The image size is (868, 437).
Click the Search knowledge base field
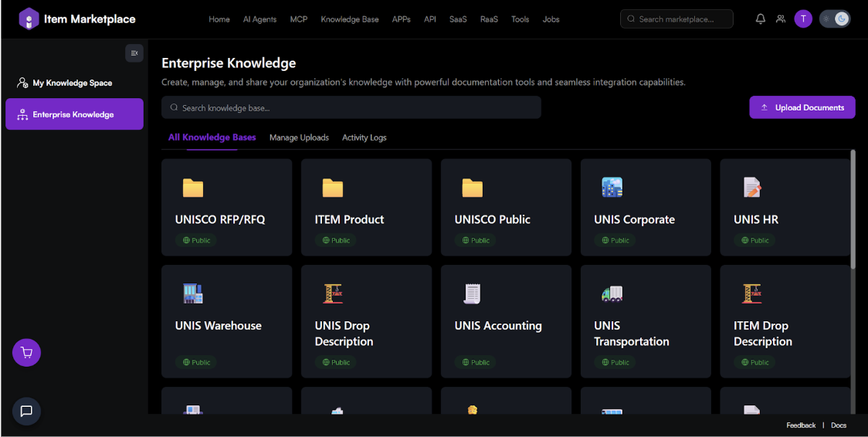point(351,108)
